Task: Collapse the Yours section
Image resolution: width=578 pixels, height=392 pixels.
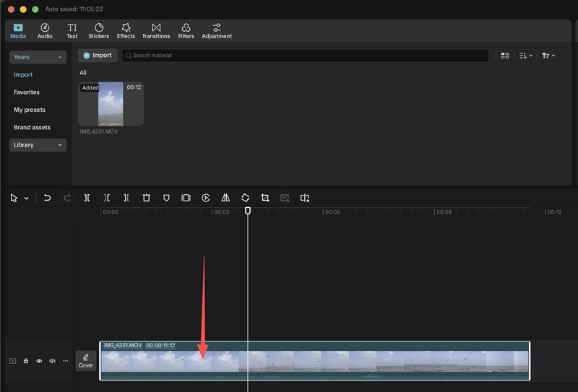Action: (38, 57)
